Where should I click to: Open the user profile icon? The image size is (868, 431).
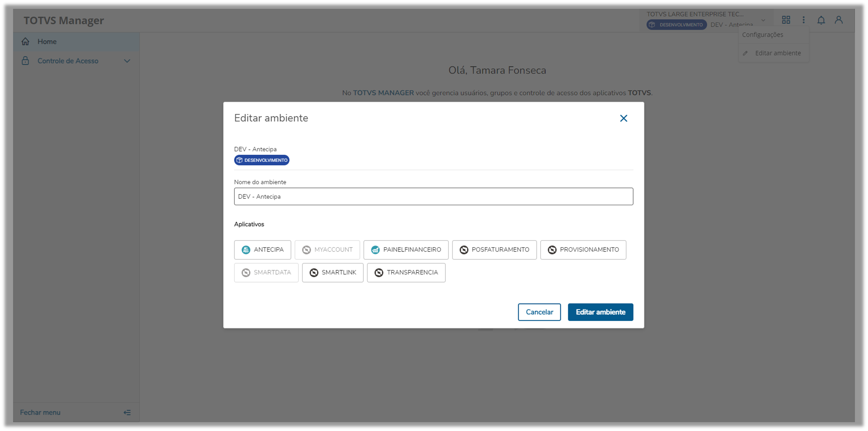point(839,20)
